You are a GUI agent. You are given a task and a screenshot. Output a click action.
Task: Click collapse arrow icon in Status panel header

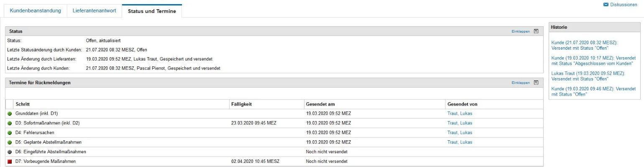point(536,31)
